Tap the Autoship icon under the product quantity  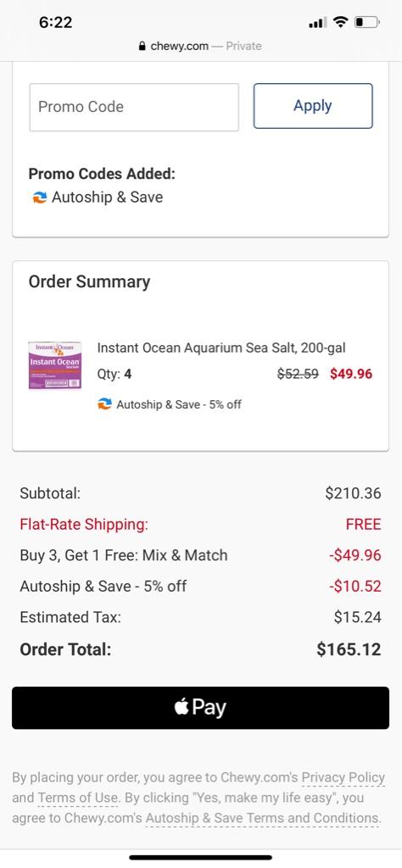coord(104,404)
